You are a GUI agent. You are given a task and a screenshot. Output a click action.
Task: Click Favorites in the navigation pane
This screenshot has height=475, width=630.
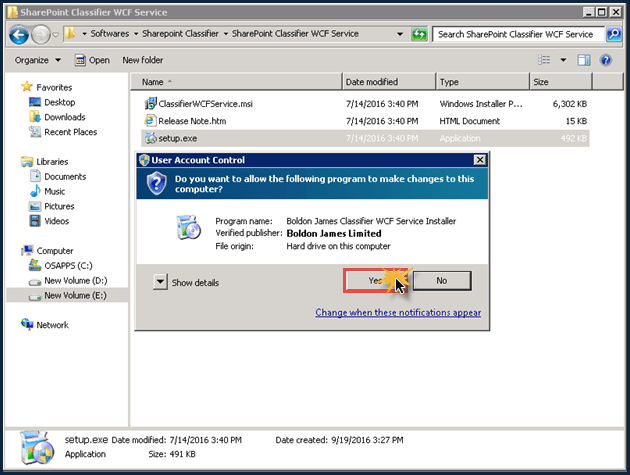pos(54,87)
